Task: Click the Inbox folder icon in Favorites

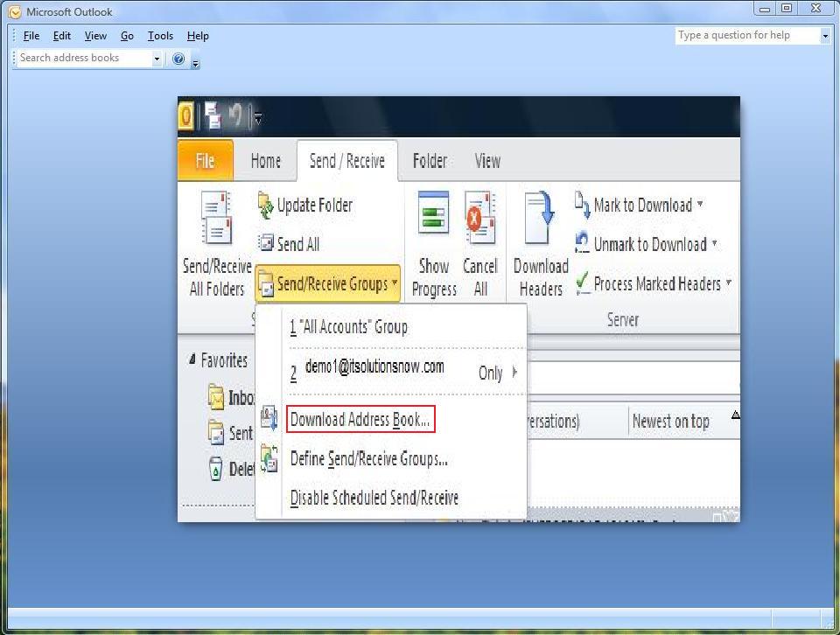Action: point(216,397)
